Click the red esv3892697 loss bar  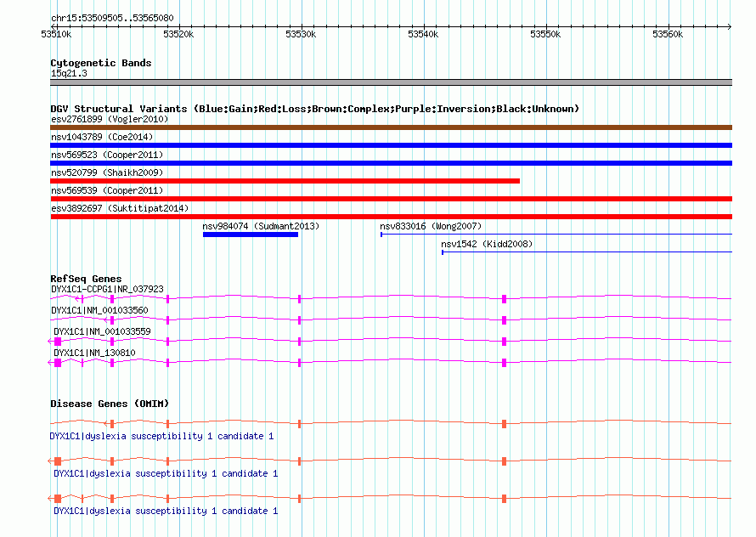click(x=391, y=217)
